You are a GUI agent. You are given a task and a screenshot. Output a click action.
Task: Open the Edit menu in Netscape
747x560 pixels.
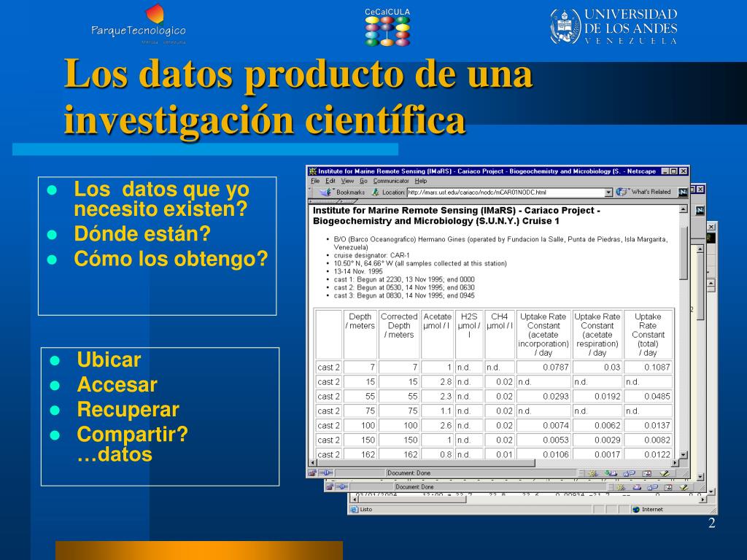tap(330, 181)
